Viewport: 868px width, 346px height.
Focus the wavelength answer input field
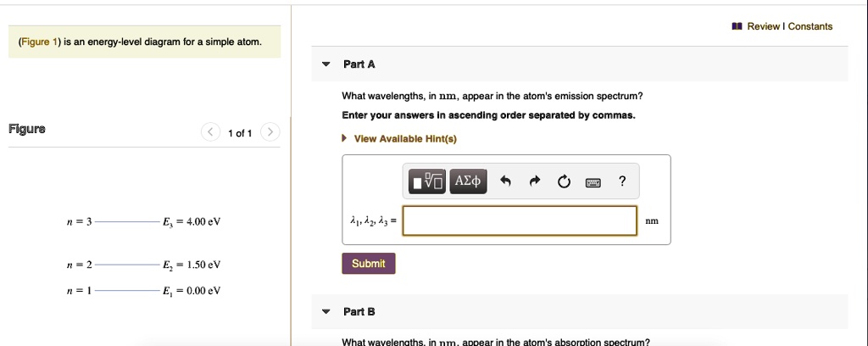click(x=520, y=220)
